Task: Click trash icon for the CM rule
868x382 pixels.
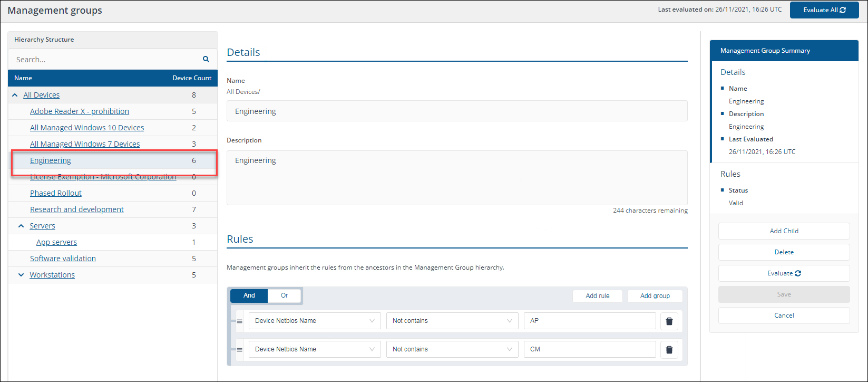Action: point(669,349)
